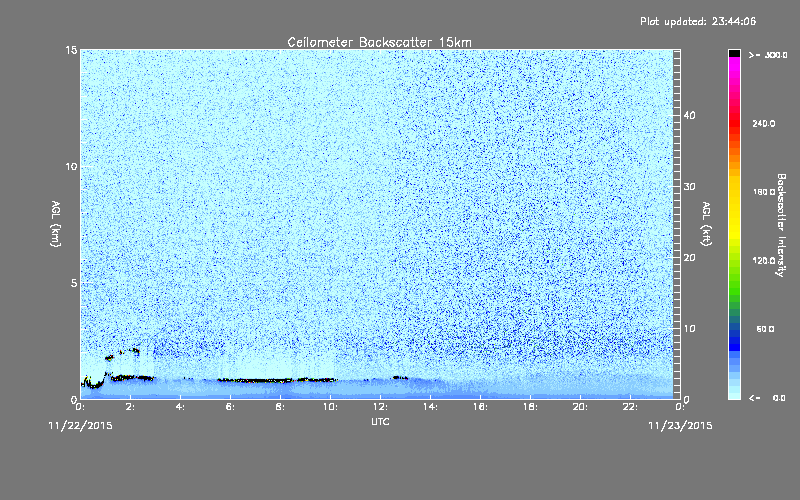Click the '5' km tick label
The image size is (800, 500).
(74, 283)
